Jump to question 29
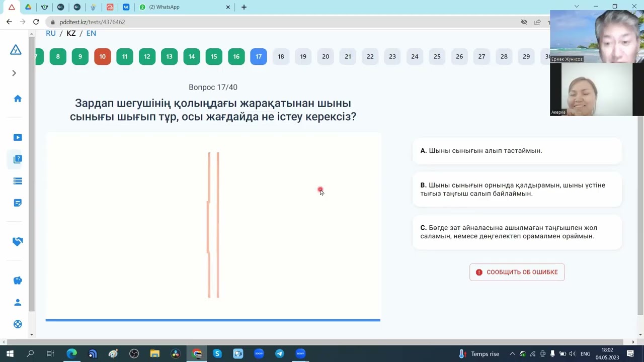644x362 pixels. pyautogui.click(x=526, y=56)
